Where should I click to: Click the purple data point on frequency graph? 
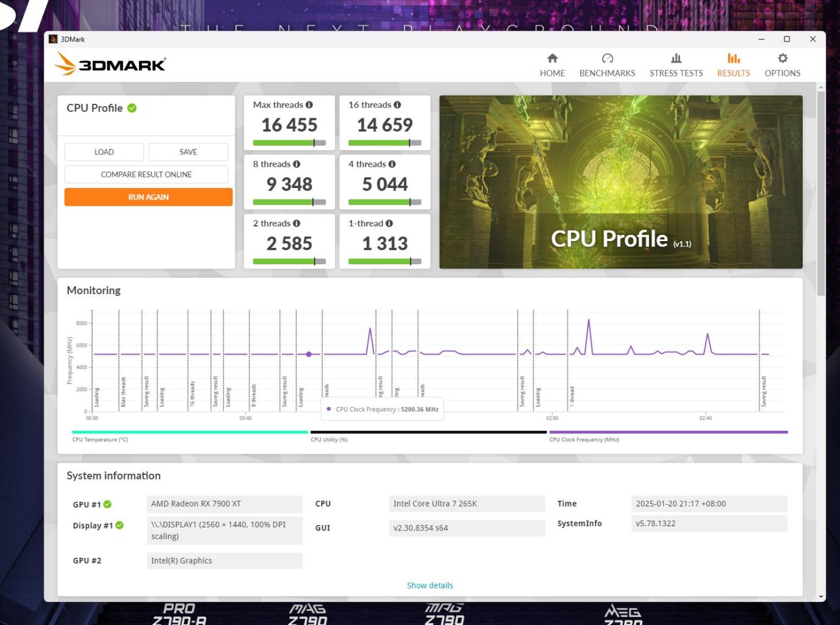tap(309, 354)
